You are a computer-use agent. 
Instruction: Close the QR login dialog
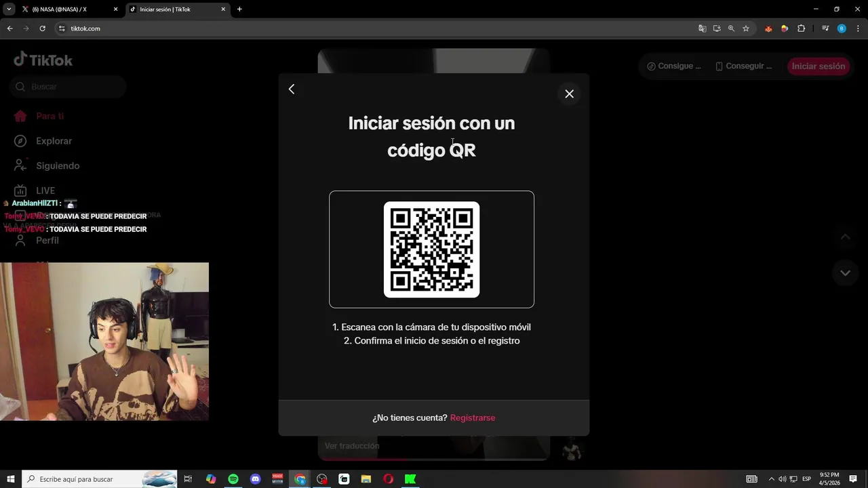(570, 94)
